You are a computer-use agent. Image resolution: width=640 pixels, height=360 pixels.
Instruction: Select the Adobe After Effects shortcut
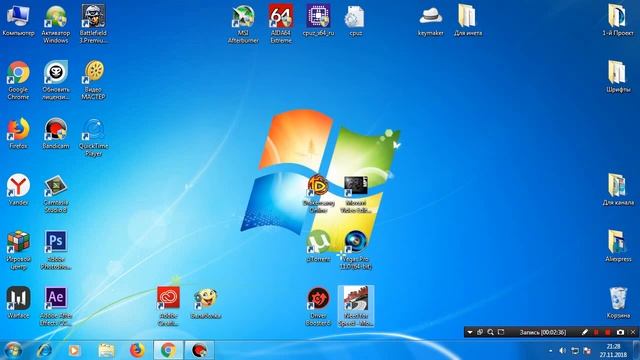[x=56, y=307]
